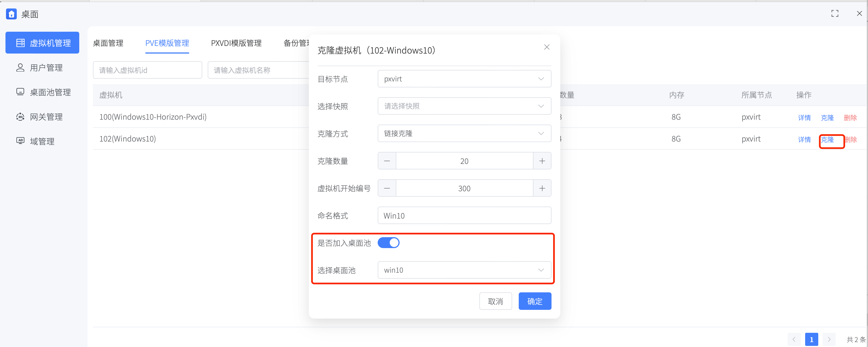Viewport: 868px width, 347px height.
Task: Select page 1 in pagination
Action: coord(811,339)
